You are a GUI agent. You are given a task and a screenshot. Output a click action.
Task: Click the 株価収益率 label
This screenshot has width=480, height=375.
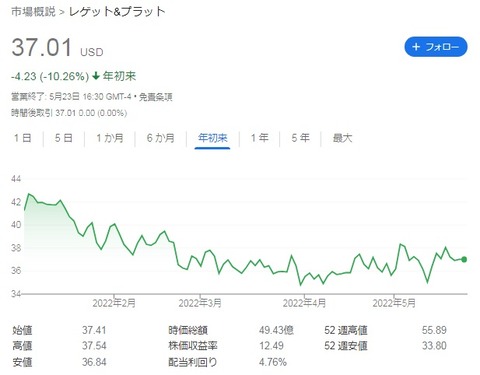193,346
